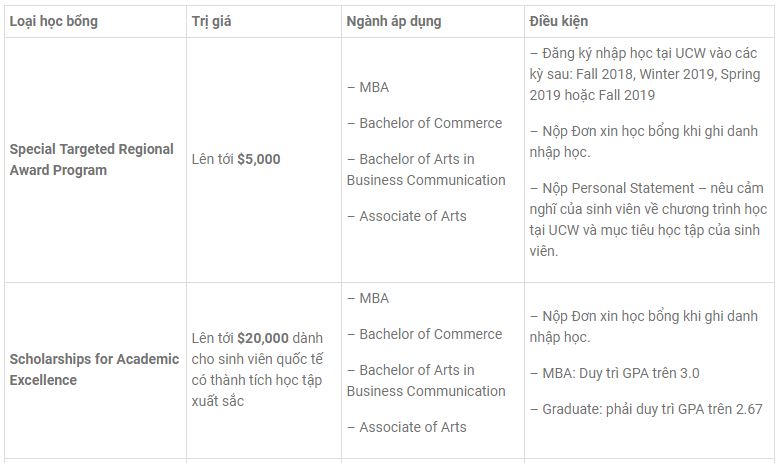
Task: Click "Associate of Arts" in the first row
Action: point(412,216)
